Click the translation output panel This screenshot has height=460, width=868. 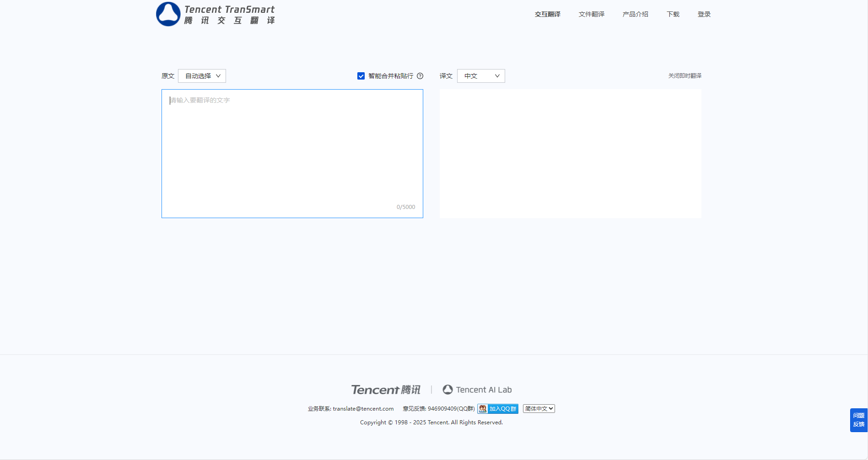pos(570,153)
